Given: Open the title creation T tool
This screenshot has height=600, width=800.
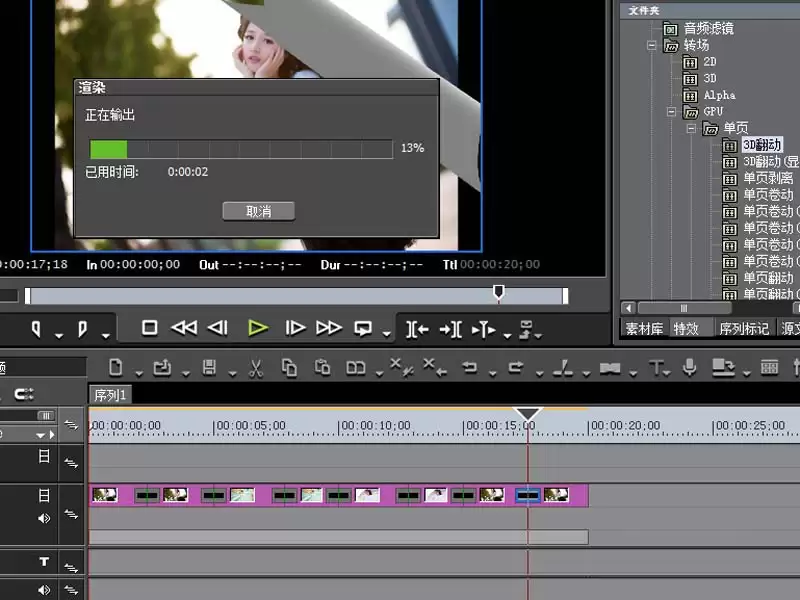Looking at the screenshot, I should pyautogui.click(x=657, y=368).
